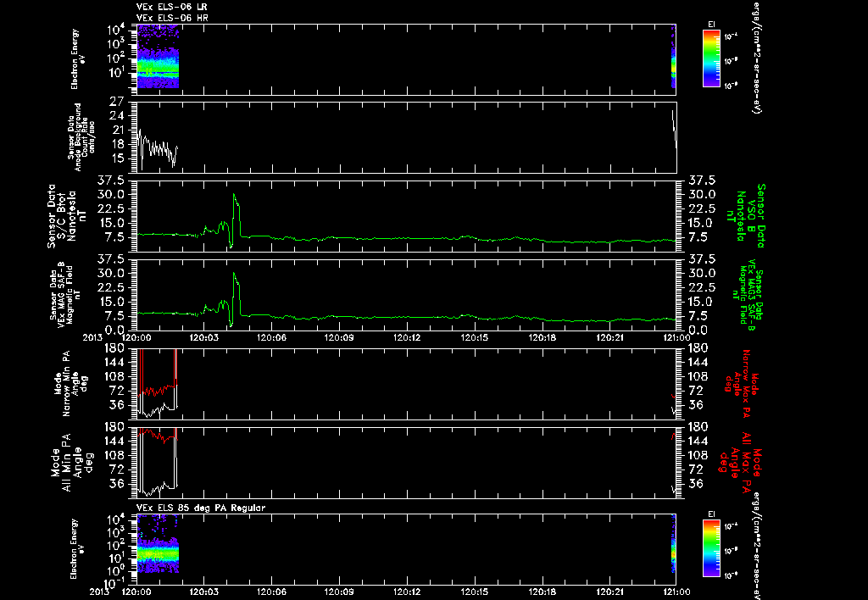This screenshot has width=868, height=600.
Task: Select the white "VEx MAG SAF-B Magnetic Field" title
Action: pyautogui.click(x=65, y=294)
